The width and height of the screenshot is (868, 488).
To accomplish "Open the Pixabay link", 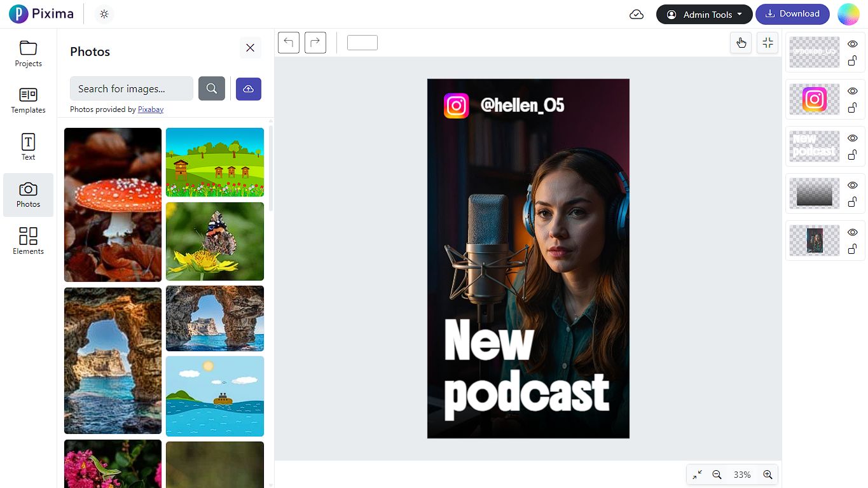I will click(x=151, y=109).
